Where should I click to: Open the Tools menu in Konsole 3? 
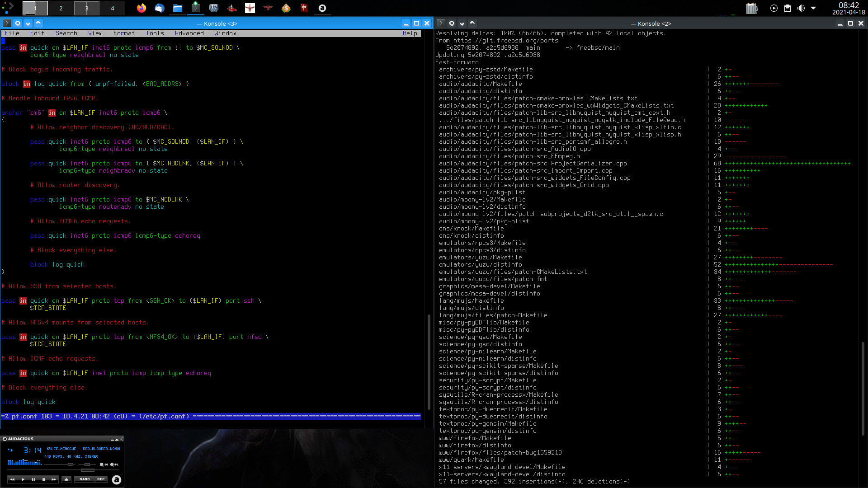click(155, 33)
